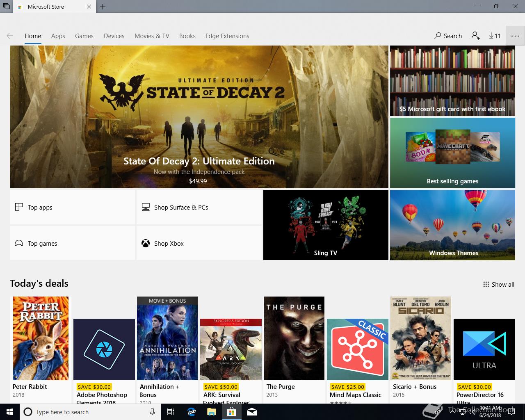Image resolution: width=525 pixels, height=420 pixels.
Task: Switch to the Movies & TV tab
Action: click(152, 36)
